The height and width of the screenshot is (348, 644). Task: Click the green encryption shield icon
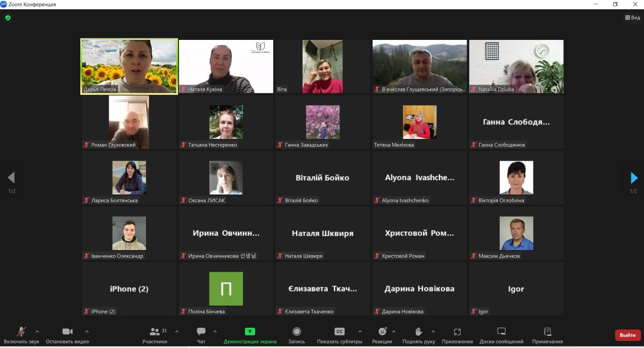[8, 18]
